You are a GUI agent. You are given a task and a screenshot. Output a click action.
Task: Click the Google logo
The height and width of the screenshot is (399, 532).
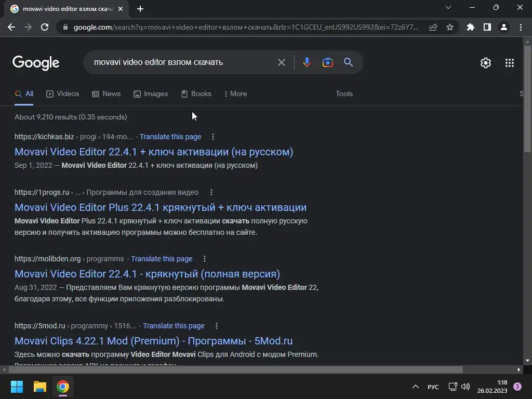click(x=36, y=62)
